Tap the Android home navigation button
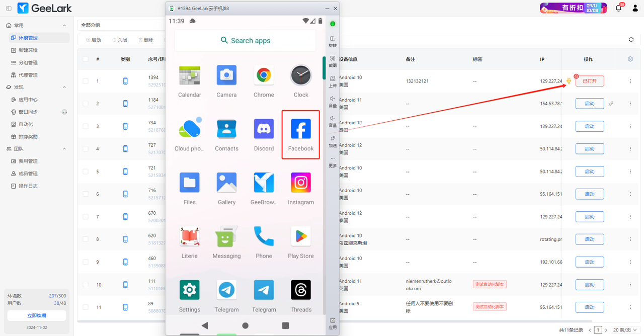 coord(245,325)
